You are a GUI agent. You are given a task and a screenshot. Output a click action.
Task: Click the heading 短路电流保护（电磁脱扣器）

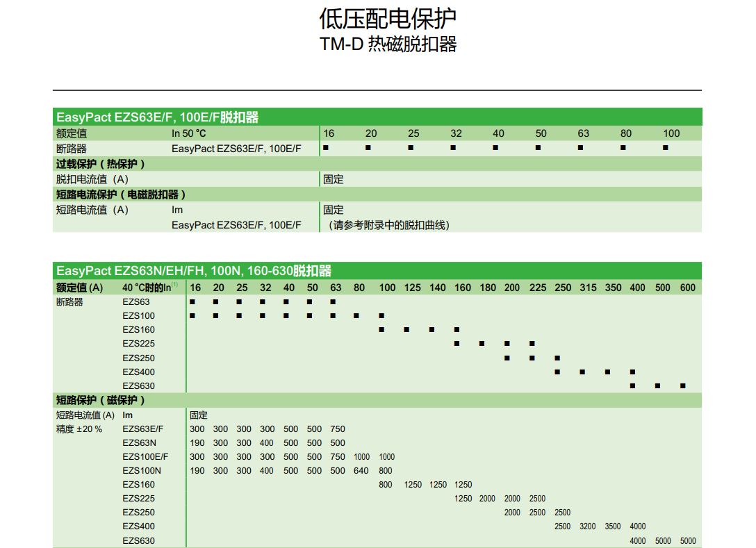coord(120,194)
